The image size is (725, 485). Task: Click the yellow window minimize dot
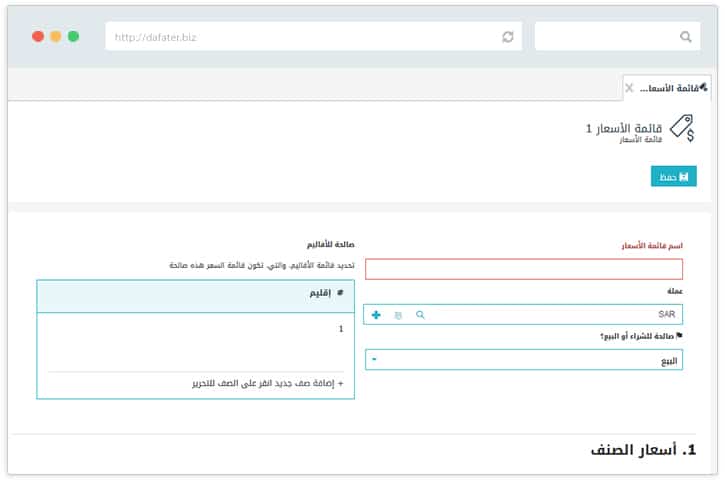tap(55, 37)
